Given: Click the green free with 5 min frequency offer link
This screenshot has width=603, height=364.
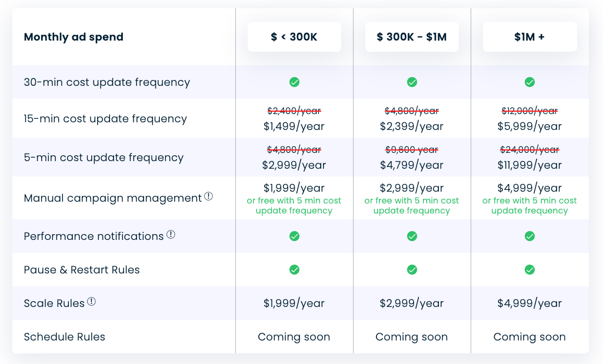Looking at the screenshot, I should (294, 206).
